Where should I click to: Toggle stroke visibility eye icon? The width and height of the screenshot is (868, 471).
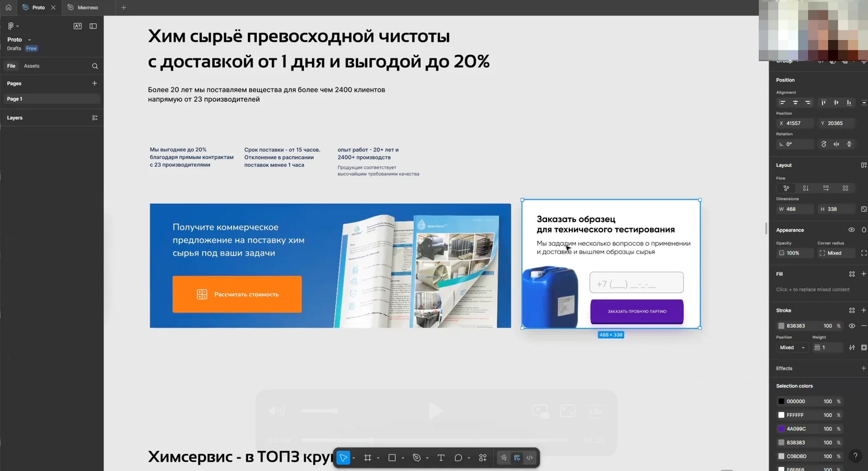coord(852,326)
